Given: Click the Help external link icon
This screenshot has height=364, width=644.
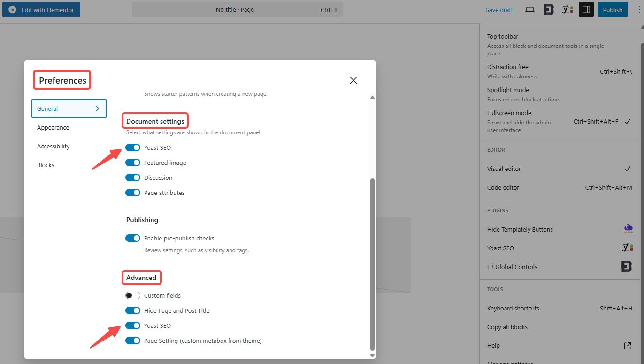Looking at the screenshot, I should point(627,345).
